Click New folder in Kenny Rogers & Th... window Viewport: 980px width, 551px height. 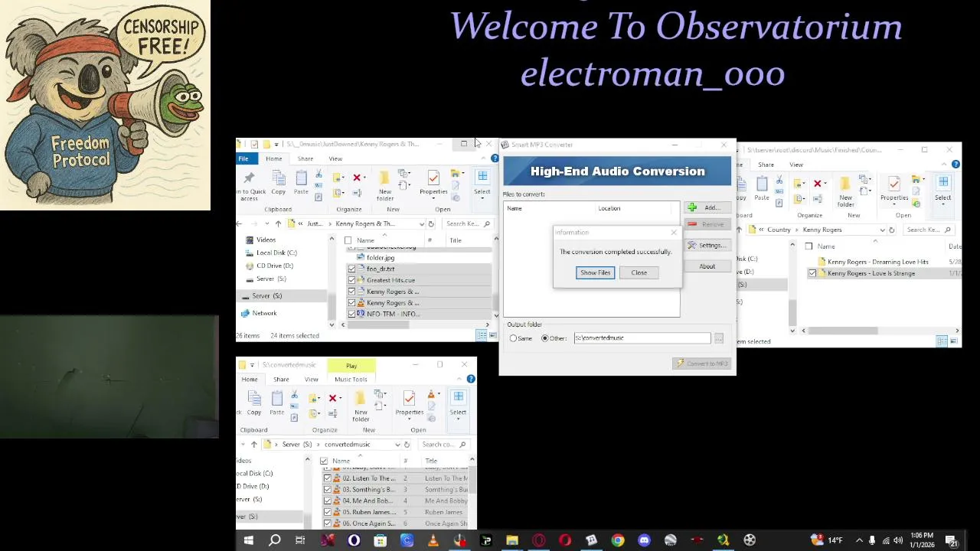click(385, 186)
